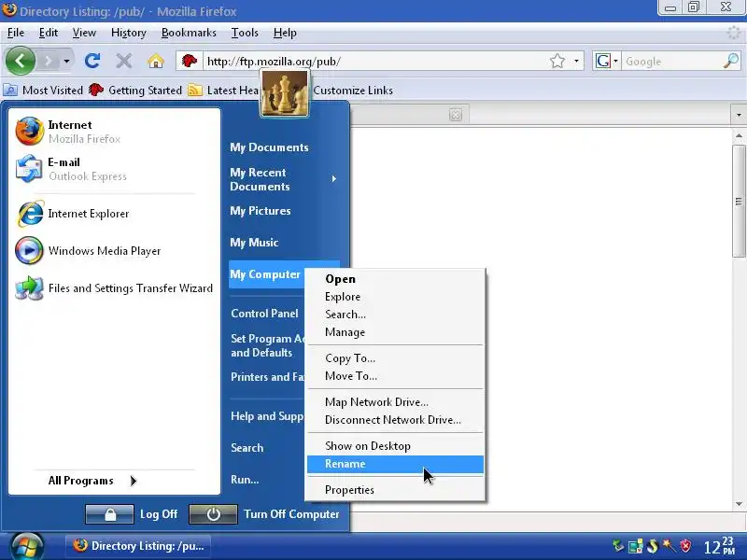Open the list all tabs dropdown
This screenshot has width=747, height=560.
click(739, 115)
